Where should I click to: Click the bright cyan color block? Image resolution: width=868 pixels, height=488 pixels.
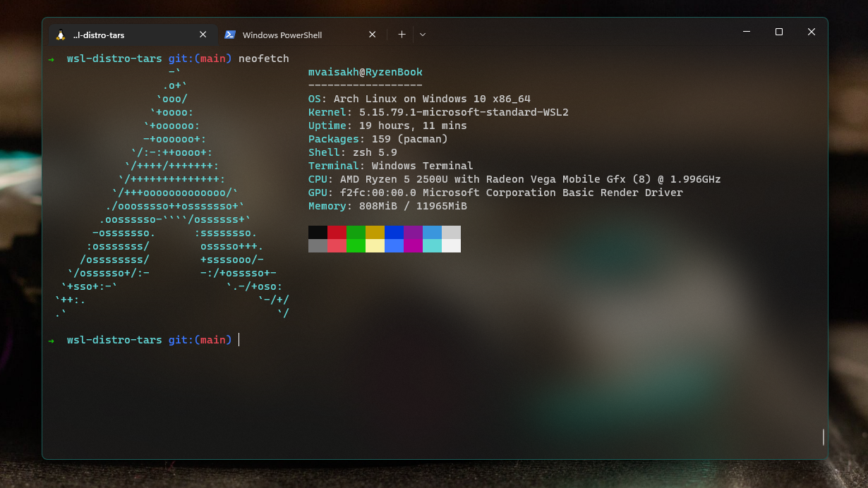(x=432, y=245)
